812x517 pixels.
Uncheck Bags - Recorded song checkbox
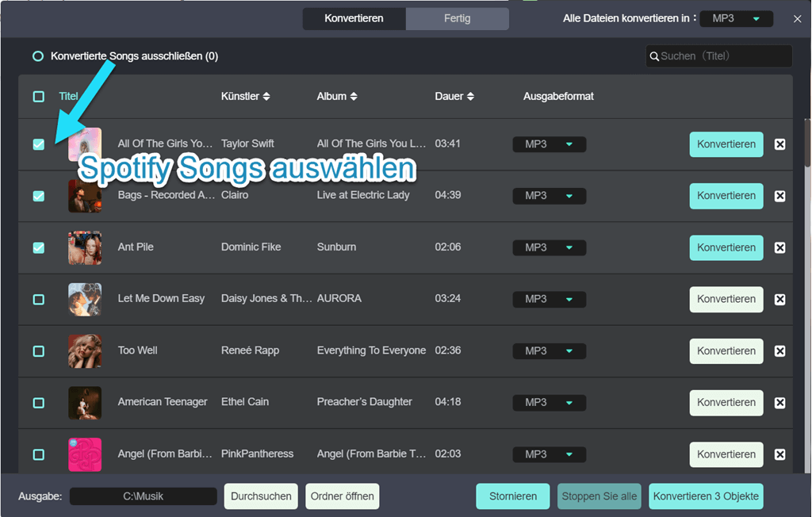[38, 196]
